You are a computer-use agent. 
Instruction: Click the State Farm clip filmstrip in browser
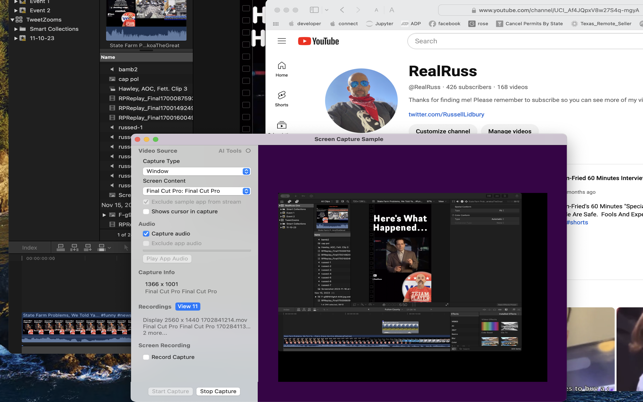point(146,21)
